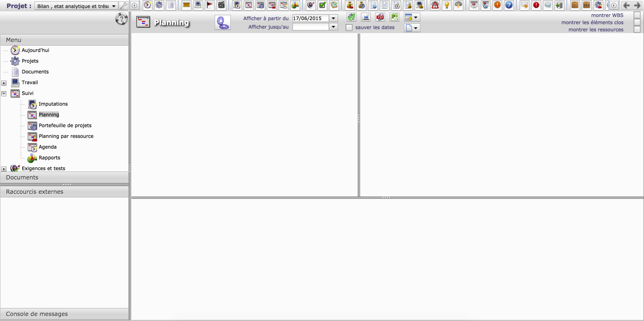Enable the montrer WBS checkbox

(x=637, y=15)
